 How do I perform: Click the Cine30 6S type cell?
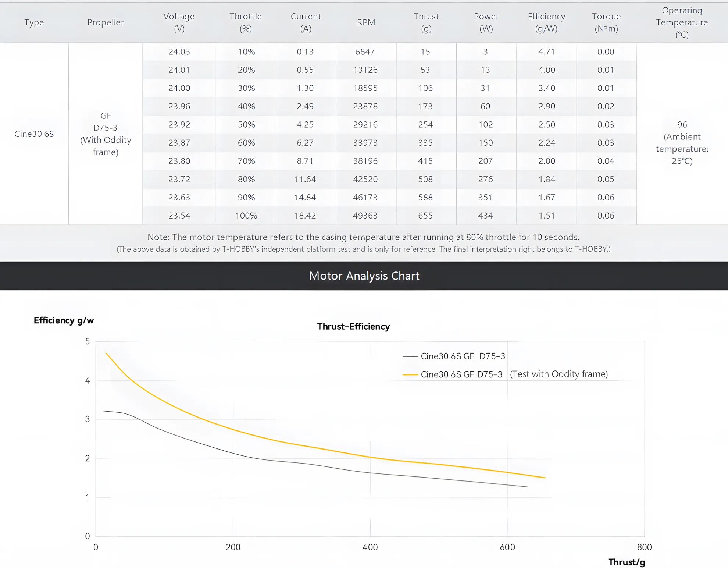click(x=34, y=134)
